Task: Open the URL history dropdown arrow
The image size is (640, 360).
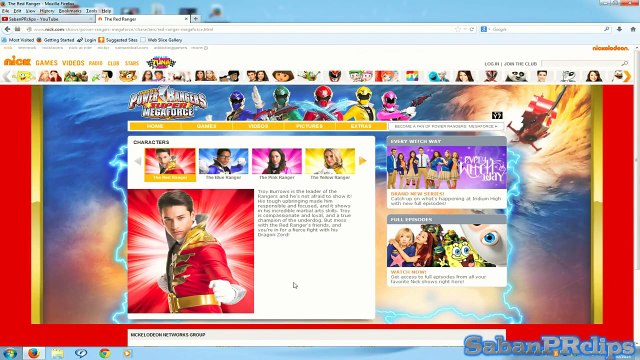Action: click(465, 29)
